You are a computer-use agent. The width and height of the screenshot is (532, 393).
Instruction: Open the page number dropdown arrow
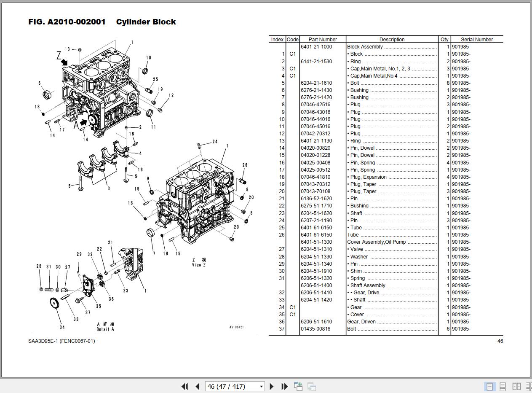click(261, 386)
